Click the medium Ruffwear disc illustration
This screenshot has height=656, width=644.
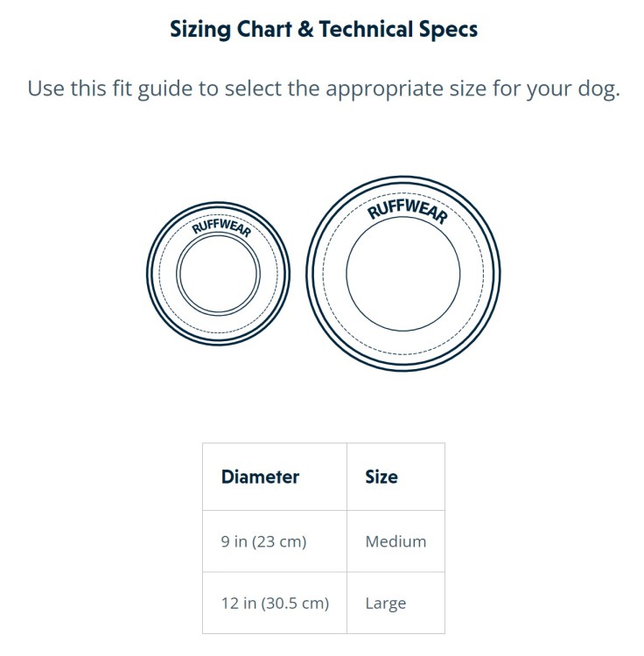218,274
